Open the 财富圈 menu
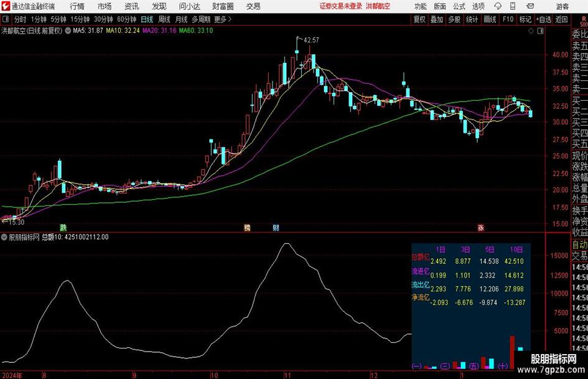This screenshot has width=588, height=379. click(223, 6)
